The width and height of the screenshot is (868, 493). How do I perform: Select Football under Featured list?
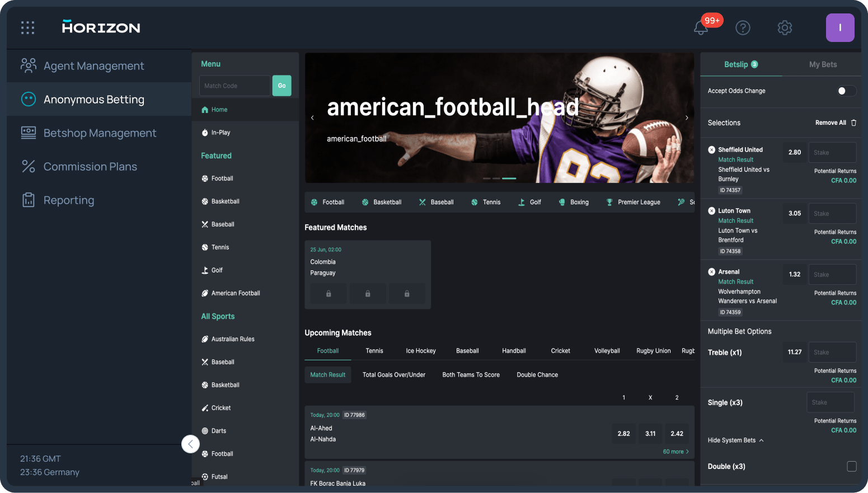click(x=245, y=179)
